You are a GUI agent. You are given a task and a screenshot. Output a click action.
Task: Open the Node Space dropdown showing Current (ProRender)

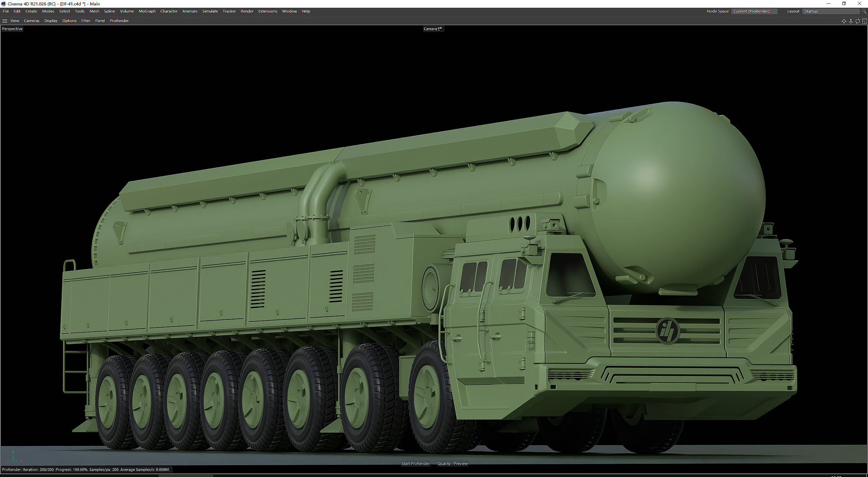click(x=754, y=11)
